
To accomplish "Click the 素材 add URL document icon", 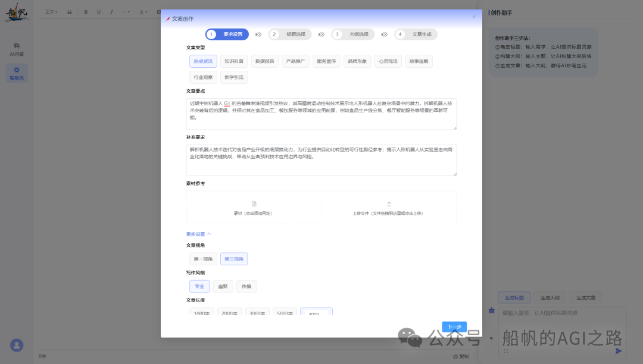I will point(254,204).
